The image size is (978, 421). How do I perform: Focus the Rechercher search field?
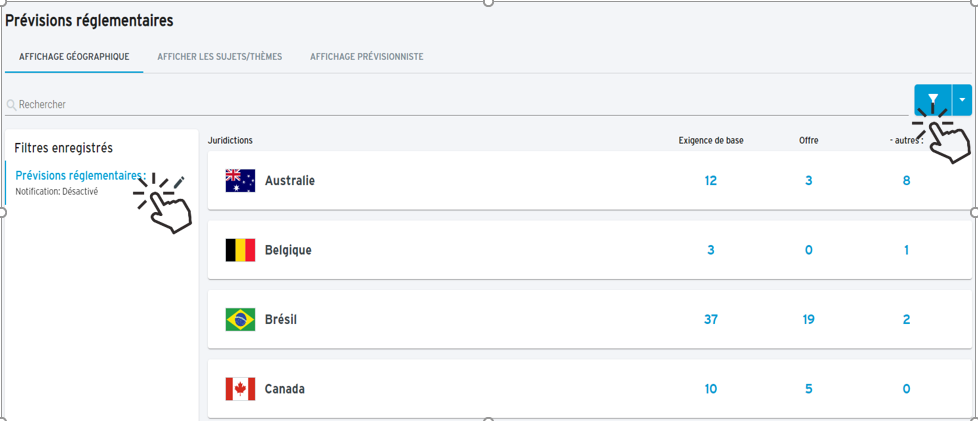tap(457, 105)
